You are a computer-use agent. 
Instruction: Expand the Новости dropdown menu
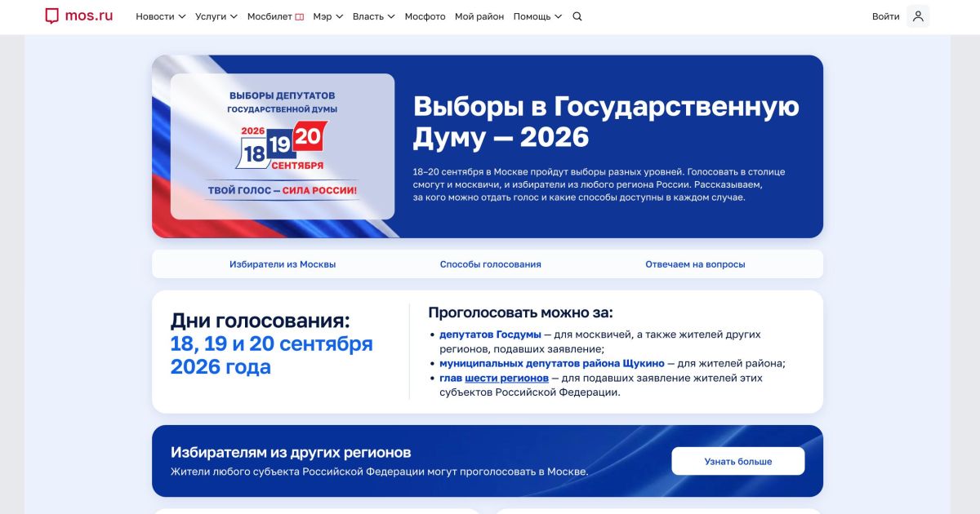161,16
